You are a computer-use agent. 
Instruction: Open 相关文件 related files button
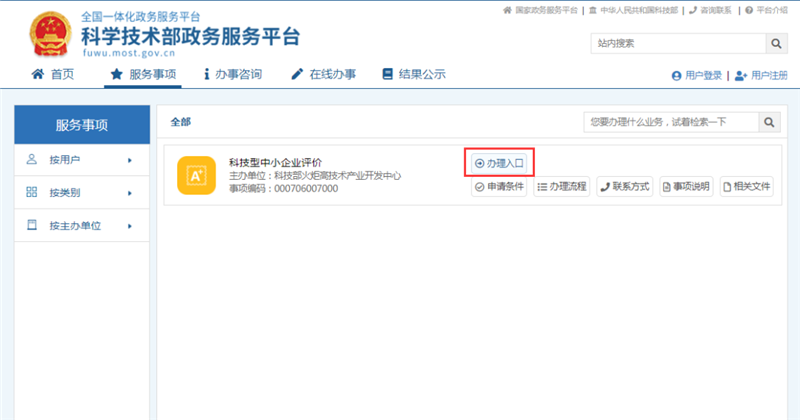click(747, 186)
